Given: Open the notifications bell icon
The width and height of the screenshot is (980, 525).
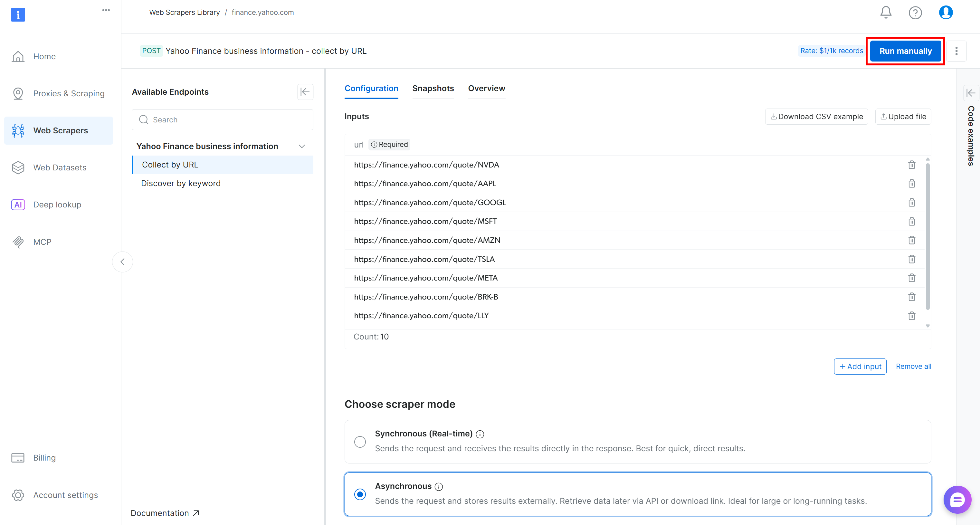Looking at the screenshot, I should pyautogui.click(x=885, y=13).
